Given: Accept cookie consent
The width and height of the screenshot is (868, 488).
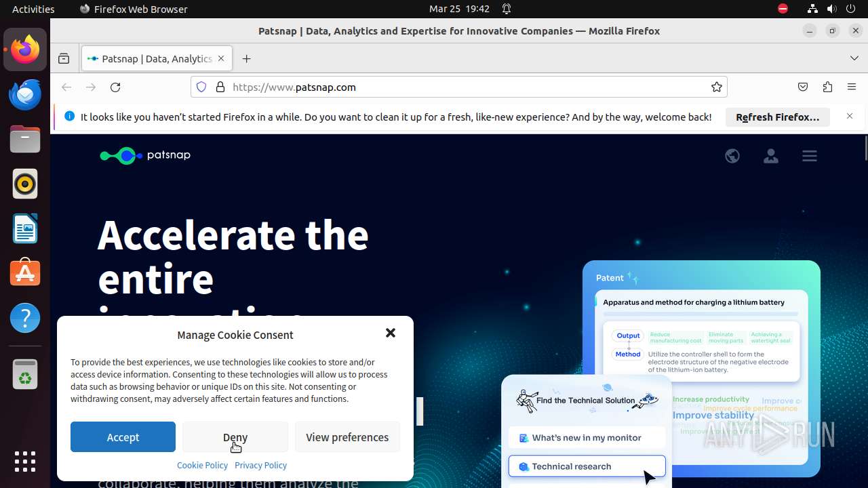Looking at the screenshot, I should tap(123, 437).
